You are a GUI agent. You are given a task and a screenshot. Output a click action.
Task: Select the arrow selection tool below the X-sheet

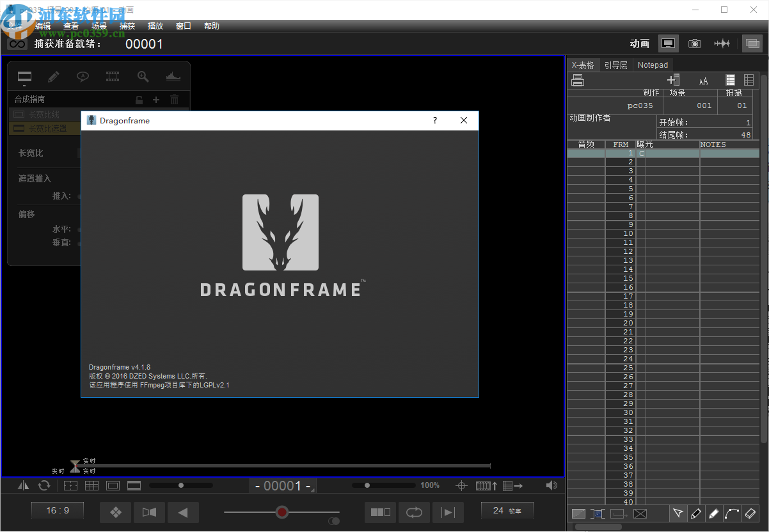point(678,513)
